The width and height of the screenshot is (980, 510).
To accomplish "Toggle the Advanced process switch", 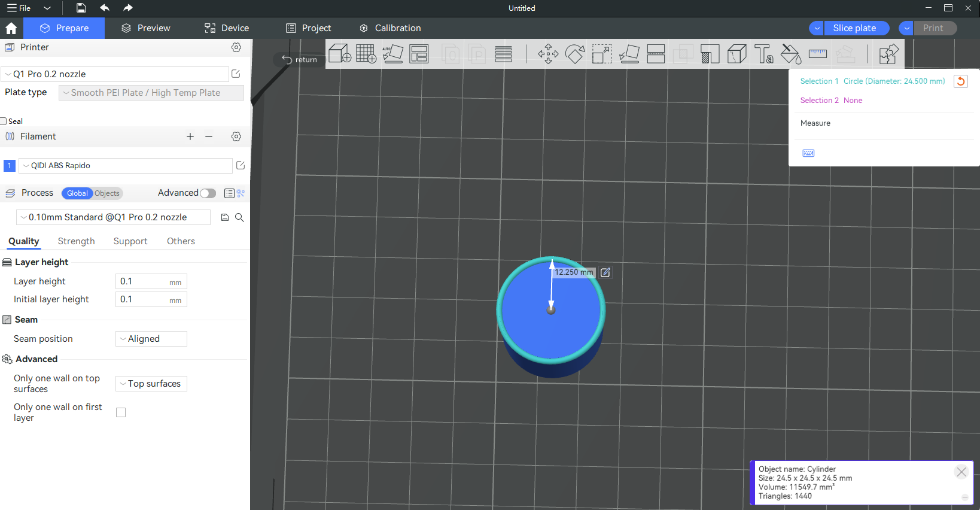I will tap(208, 193).
